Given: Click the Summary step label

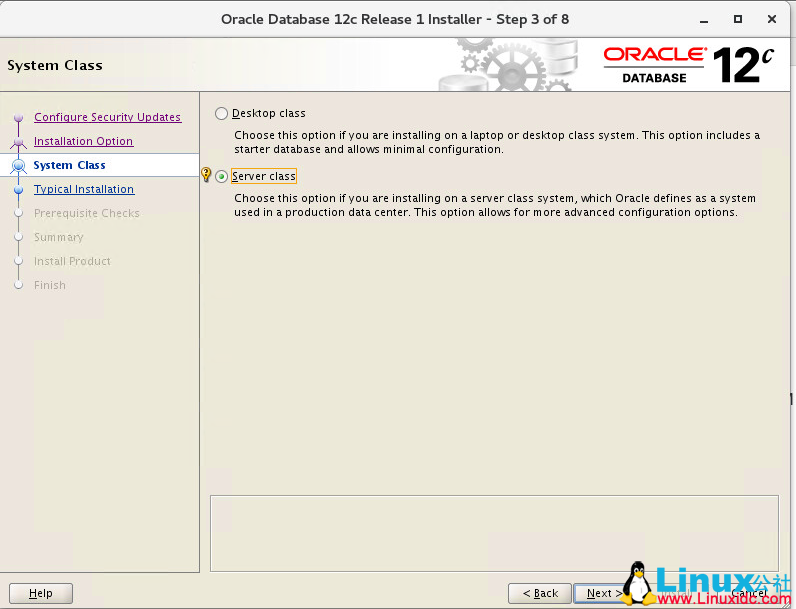Looking at the screenshot, I should click(58, 237).
